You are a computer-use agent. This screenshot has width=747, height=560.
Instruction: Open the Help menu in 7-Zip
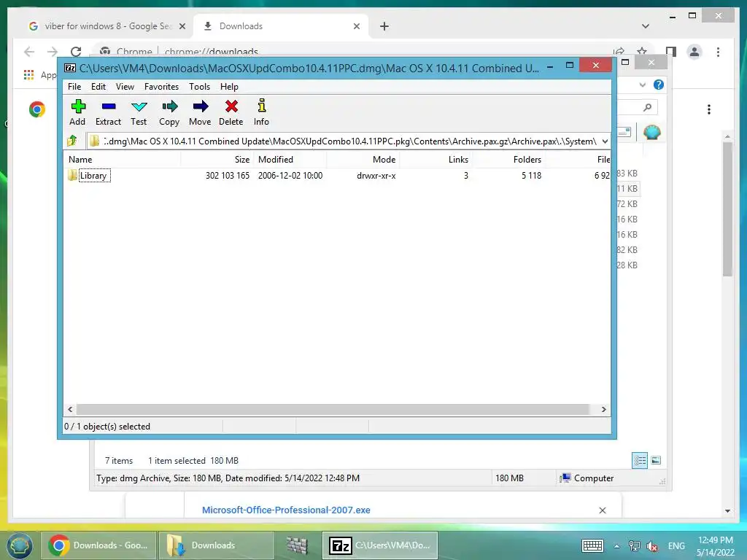point(229,87)
